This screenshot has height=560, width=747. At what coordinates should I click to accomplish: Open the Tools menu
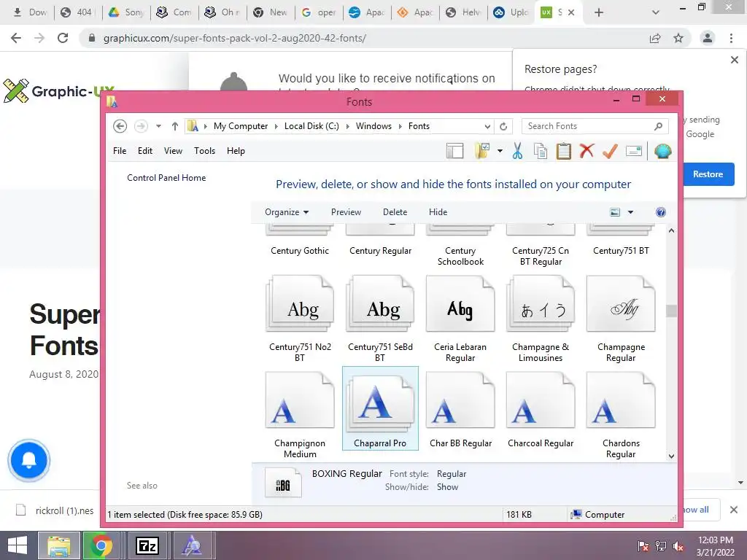[x=204, y=151]
